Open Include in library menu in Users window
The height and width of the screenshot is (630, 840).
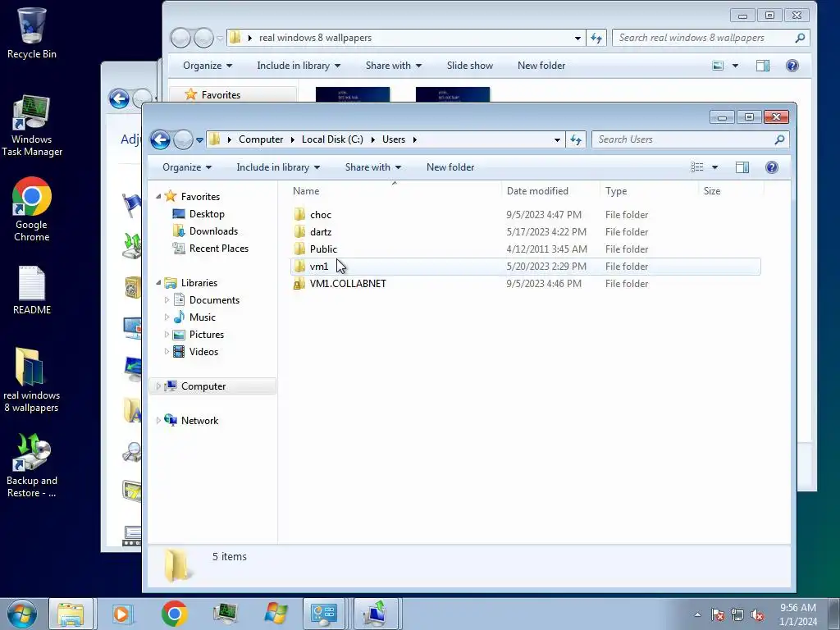tap(278, 167)
